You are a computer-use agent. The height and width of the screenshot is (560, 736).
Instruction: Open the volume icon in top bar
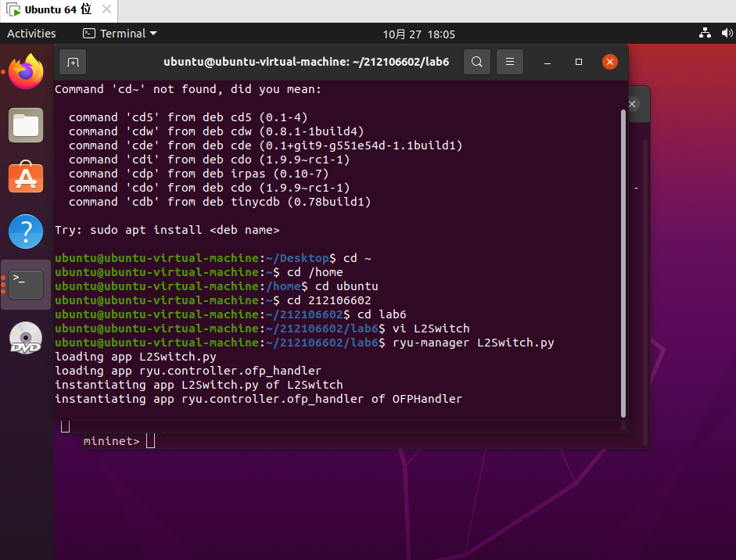pyautogui.click(x=726, y=34)
